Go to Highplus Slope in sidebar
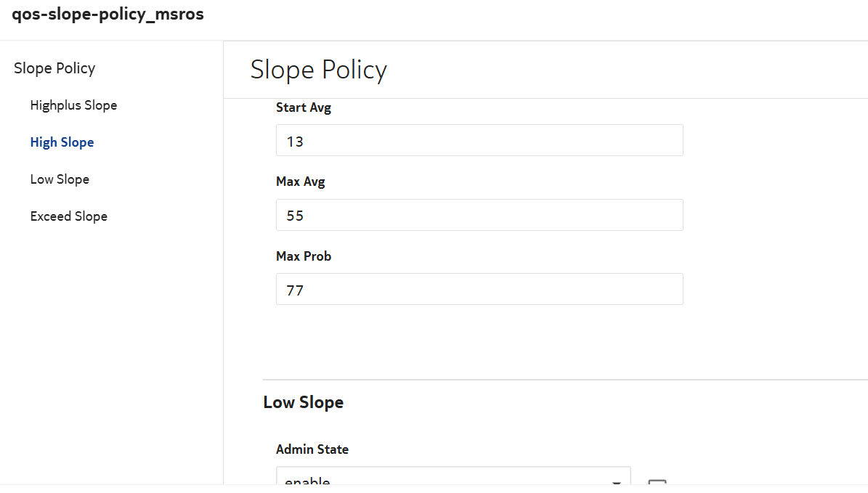The image size is (868, 493). [x=73, y=105]
